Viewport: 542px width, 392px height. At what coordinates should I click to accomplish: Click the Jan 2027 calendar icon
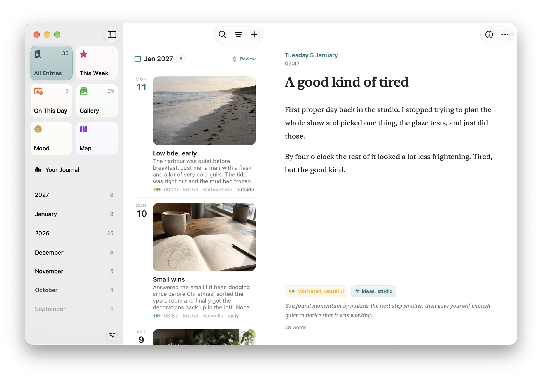(x=138, y=59)
